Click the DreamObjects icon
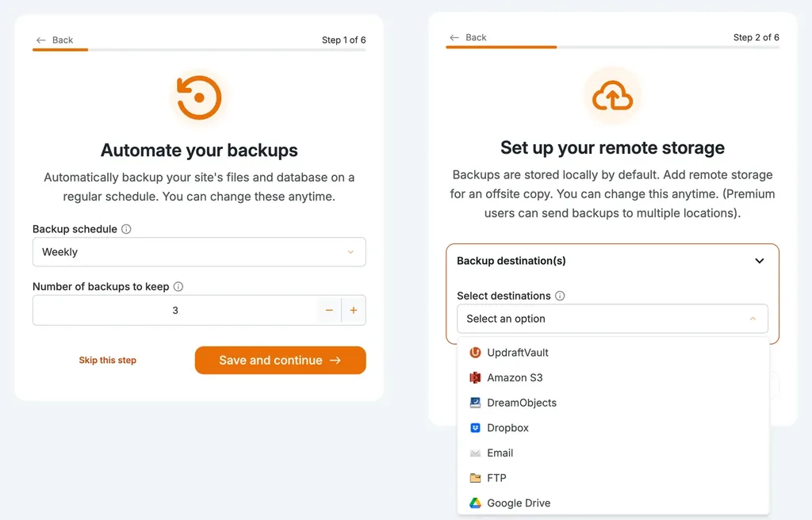 (x=475, y=403)
